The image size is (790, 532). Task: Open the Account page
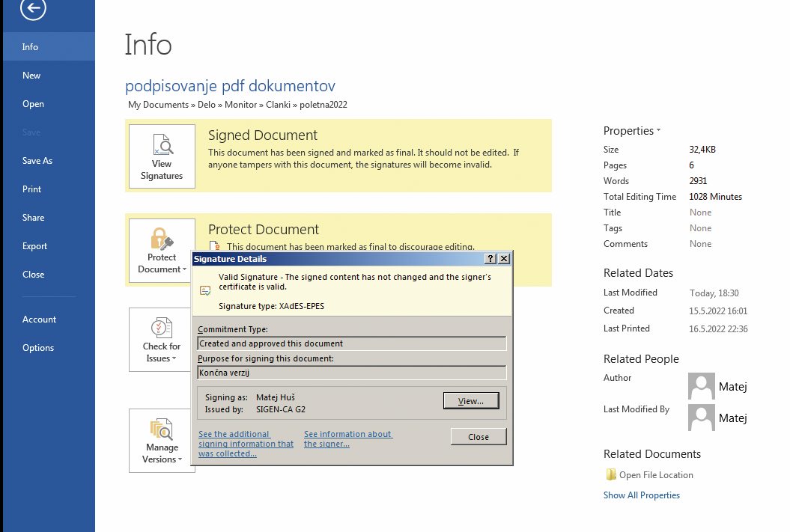click(49, 319)
